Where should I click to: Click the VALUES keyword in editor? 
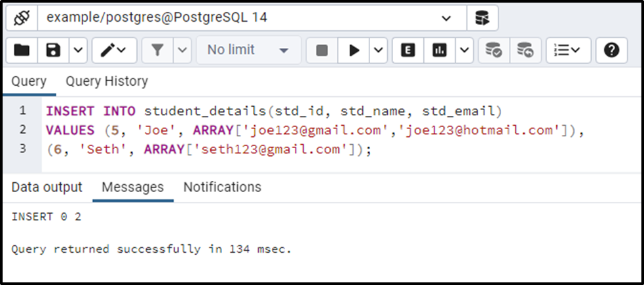70,130
